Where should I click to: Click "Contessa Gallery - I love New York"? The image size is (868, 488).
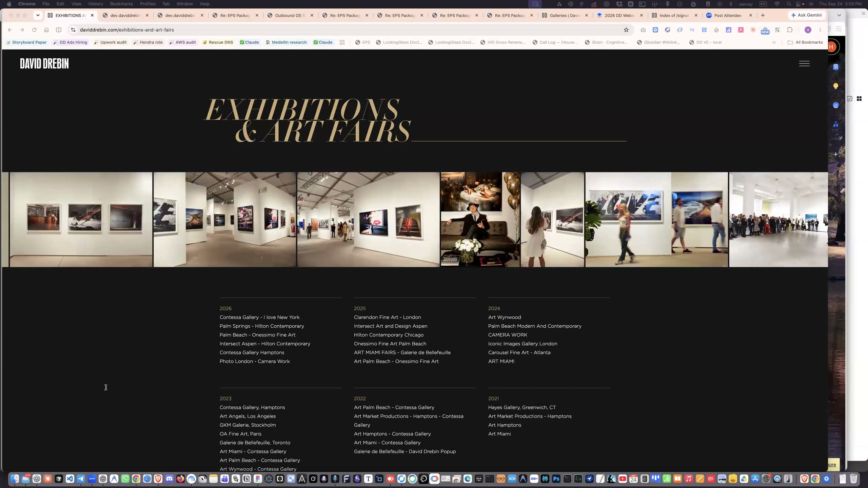click(260, 317)
